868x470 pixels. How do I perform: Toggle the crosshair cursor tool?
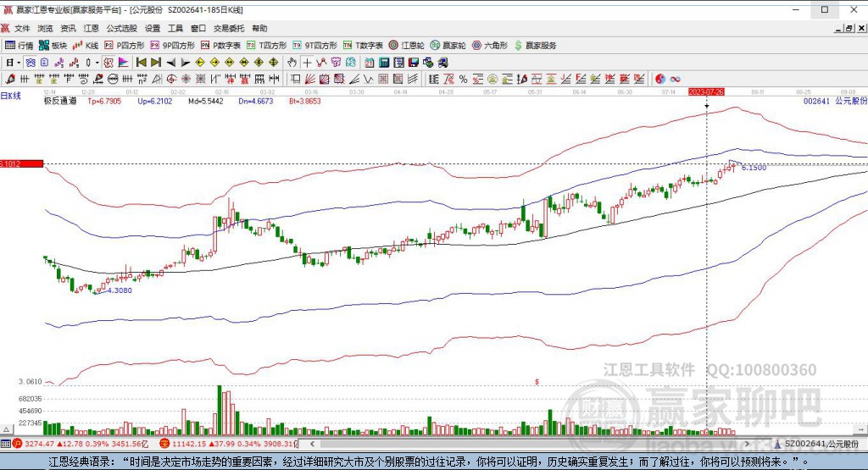pos(307,63)
